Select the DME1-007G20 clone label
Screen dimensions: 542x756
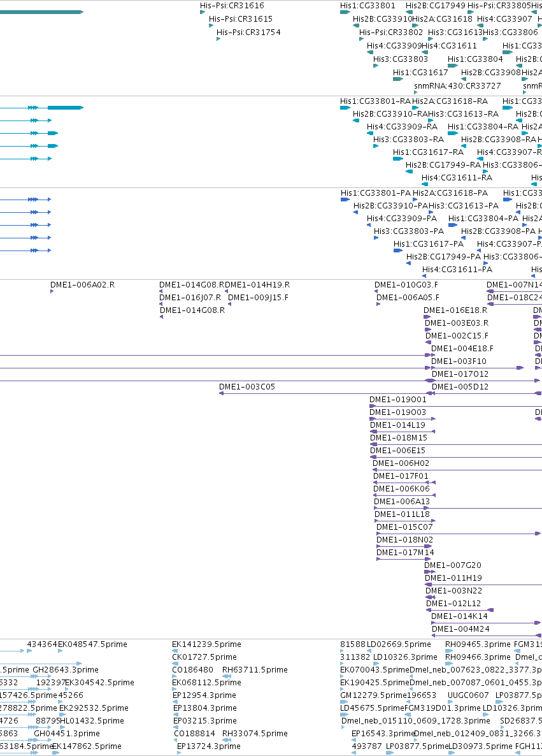[x=452, y=565]
